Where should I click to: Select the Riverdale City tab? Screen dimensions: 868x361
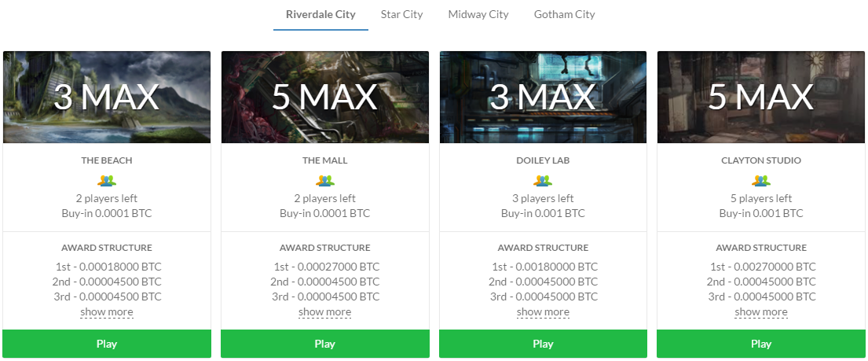[x=320, y=14]
